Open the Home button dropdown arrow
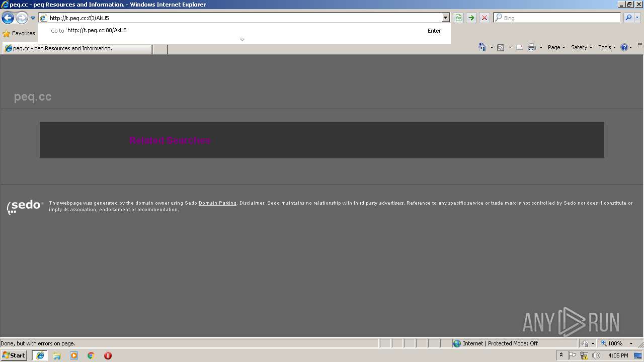The image size is (644, 362). (x=492, y=47)
